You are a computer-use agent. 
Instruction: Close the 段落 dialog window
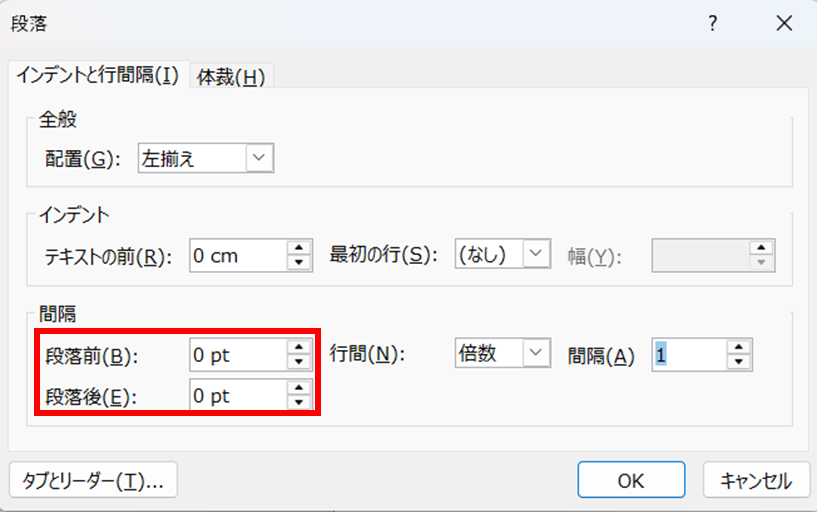point(782,24)
